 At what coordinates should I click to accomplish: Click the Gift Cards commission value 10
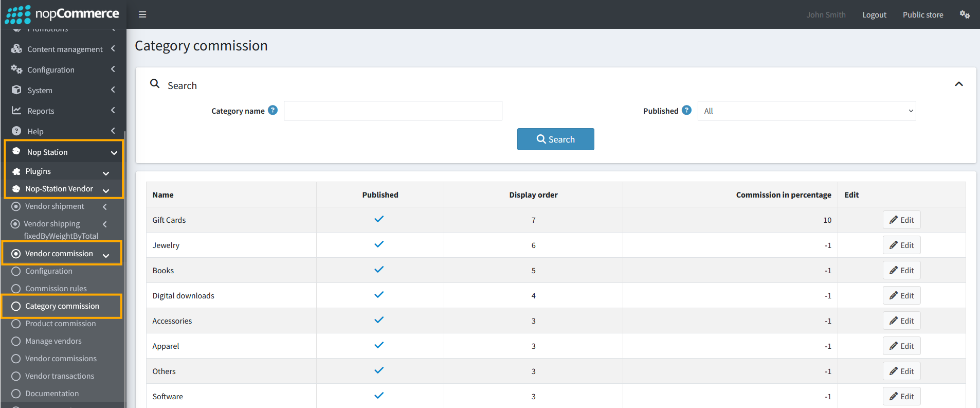tap(827, 220)
